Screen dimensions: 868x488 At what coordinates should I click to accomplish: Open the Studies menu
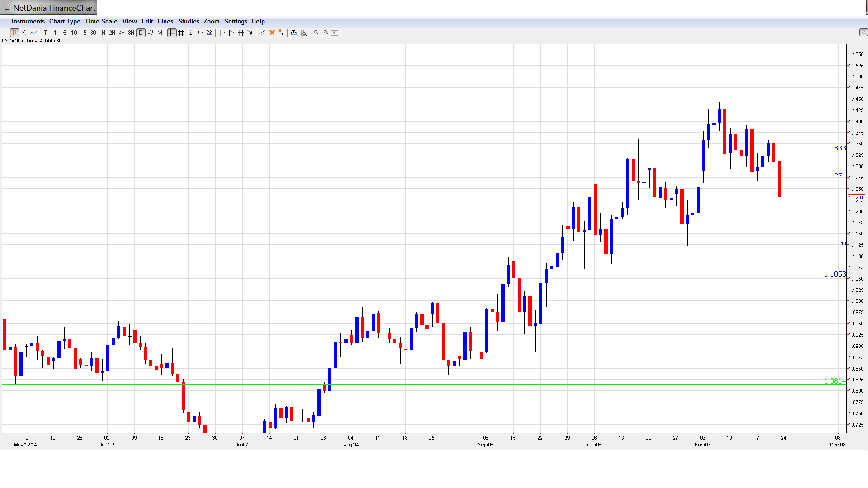(189, 21)
